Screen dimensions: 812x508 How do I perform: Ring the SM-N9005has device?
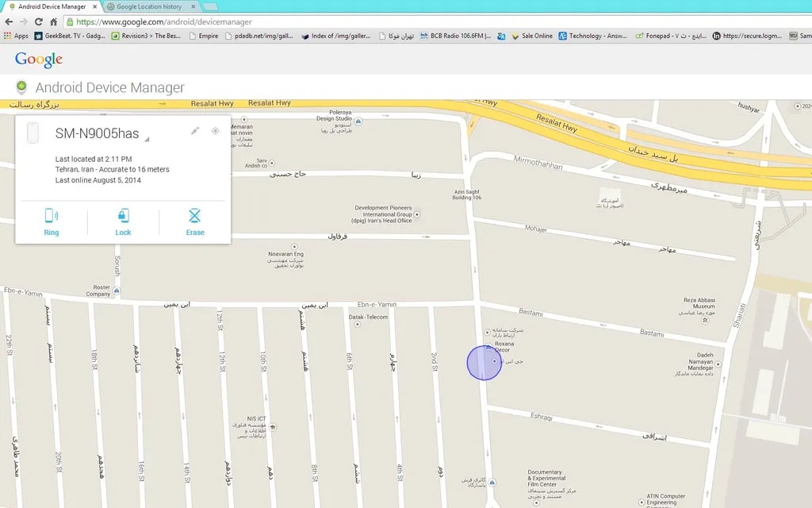coord(52,221)
